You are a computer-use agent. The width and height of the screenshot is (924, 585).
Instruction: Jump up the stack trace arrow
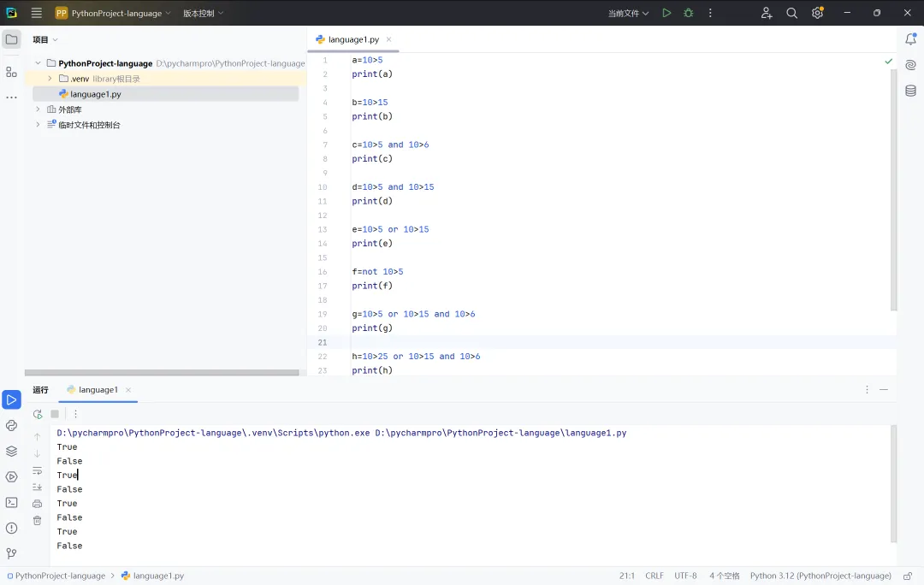37,437
